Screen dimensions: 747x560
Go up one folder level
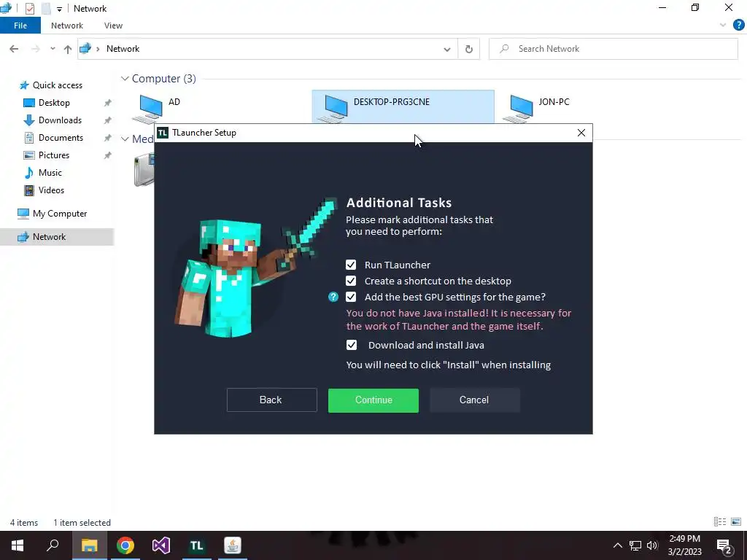[68, 49]
